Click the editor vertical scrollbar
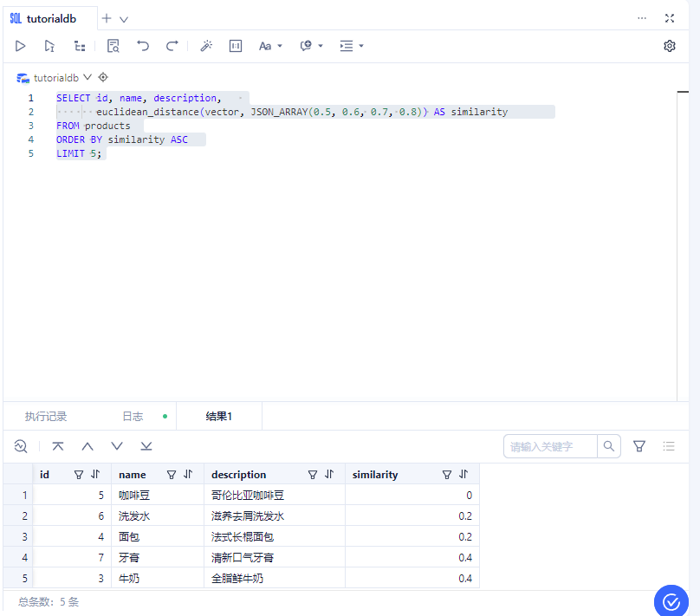The height and width of the screenshot is (616, 700). click(x=683, y=245)
